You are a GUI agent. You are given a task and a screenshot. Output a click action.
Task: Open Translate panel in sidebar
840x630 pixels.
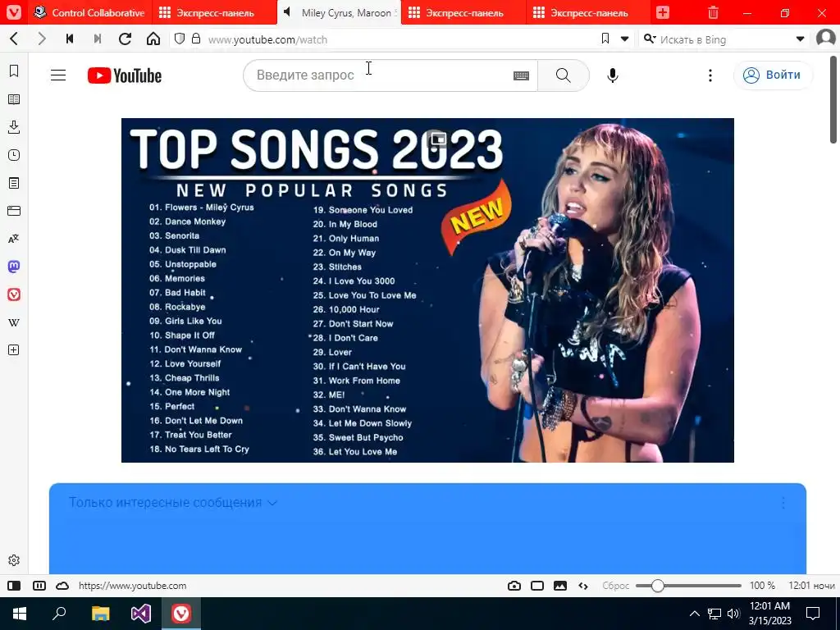click(14, 239)
